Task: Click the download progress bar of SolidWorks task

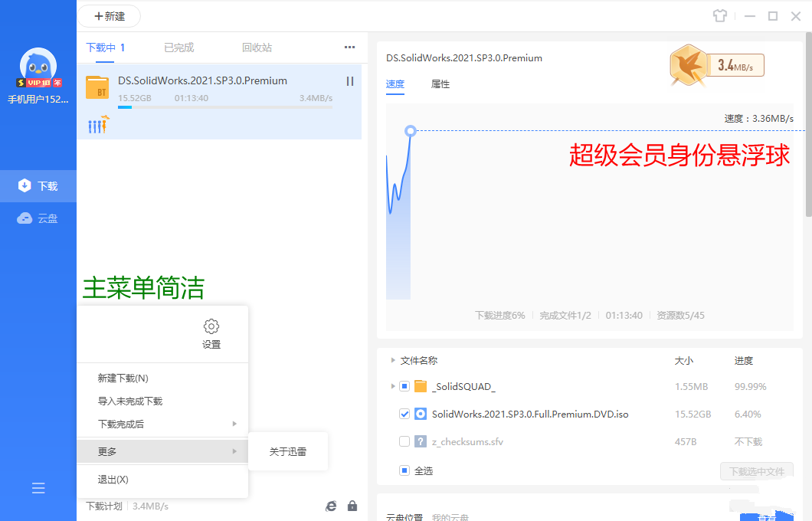Action: point(224,107)
